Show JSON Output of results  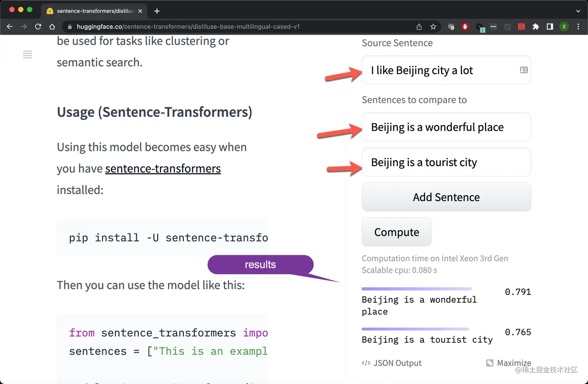pos(392,363)
